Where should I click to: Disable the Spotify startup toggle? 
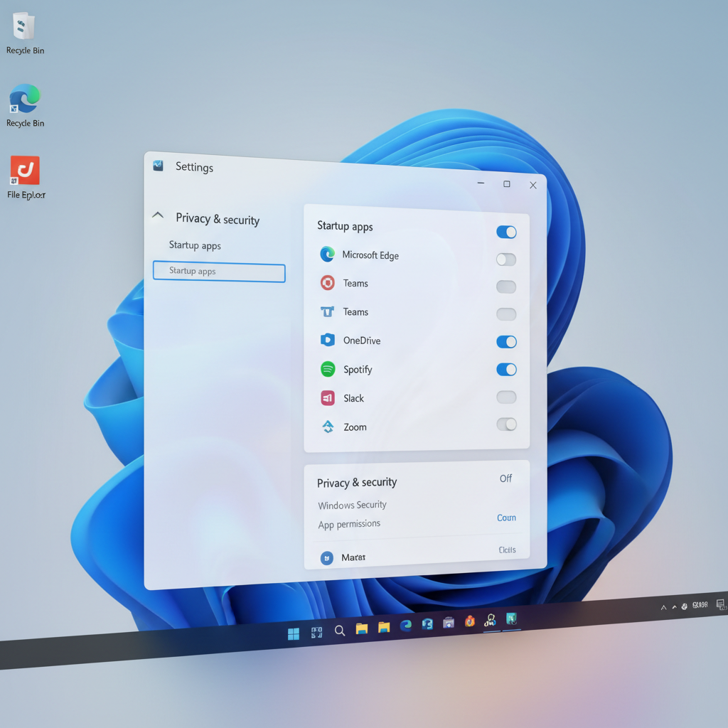click(506, 369)
